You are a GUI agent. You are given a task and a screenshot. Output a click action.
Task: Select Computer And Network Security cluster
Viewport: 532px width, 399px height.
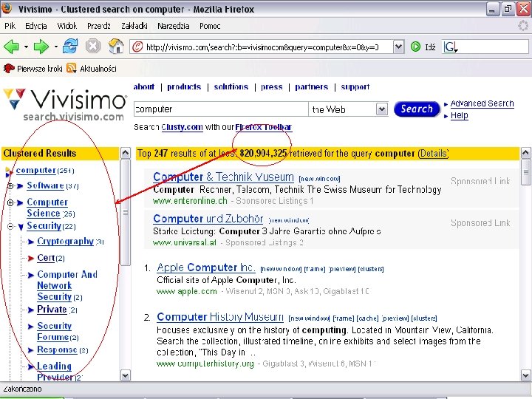tap(67, 286)
